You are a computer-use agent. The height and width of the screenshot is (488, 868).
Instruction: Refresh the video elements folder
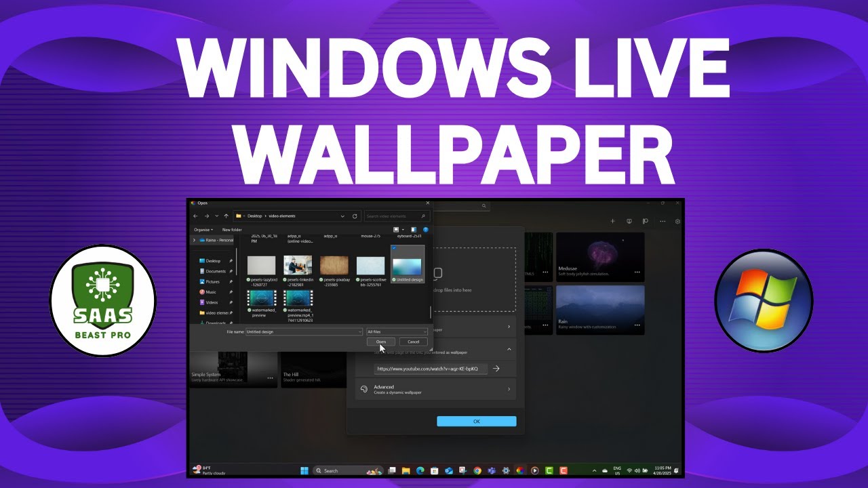coord(355,216)
